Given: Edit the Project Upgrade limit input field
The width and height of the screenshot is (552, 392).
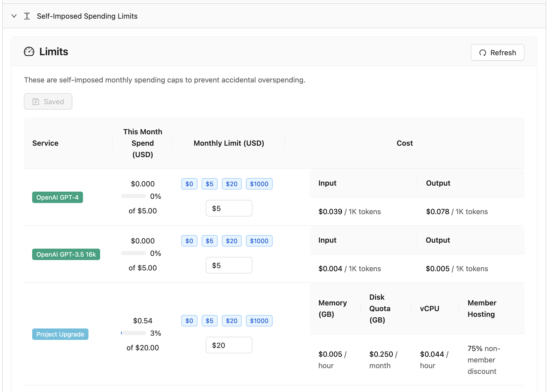Looking at the screenshot, I should click(x=229, y=345).
